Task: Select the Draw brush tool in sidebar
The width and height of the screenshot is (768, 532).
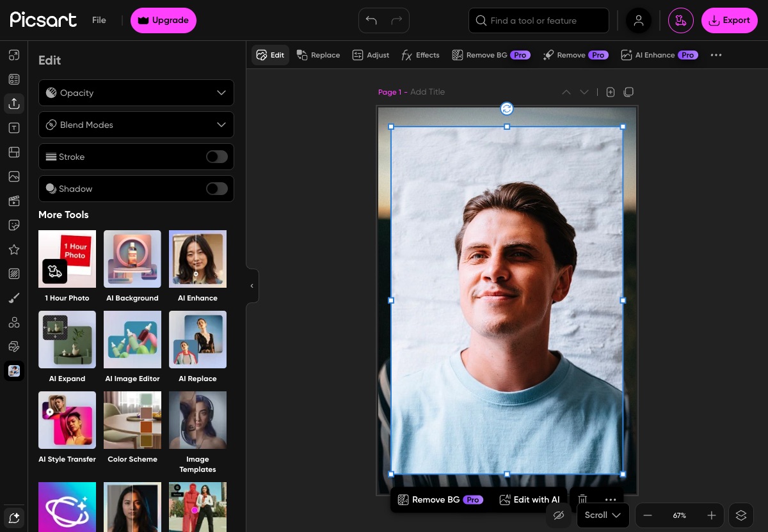Action: coord(14,298)
